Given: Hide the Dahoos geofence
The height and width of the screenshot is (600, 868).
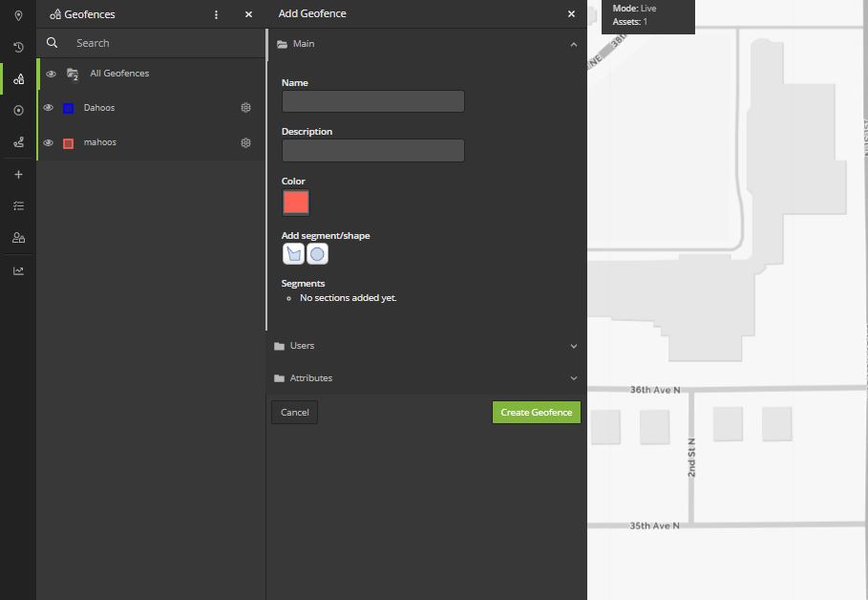Looking at the screenshot, I should (51, 107).
